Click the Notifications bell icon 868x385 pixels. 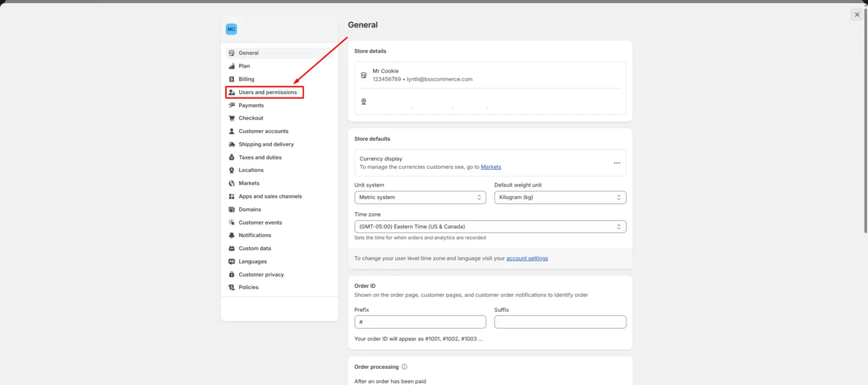tap(232, 235)
